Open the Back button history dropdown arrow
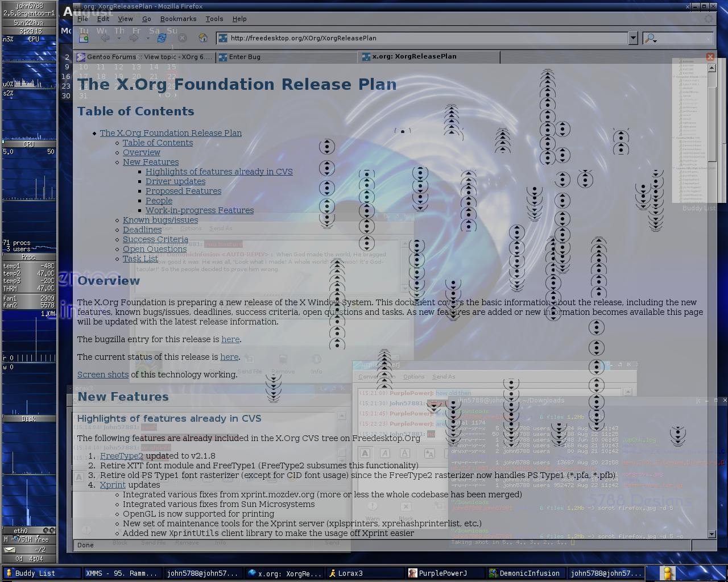 [119, 38]
